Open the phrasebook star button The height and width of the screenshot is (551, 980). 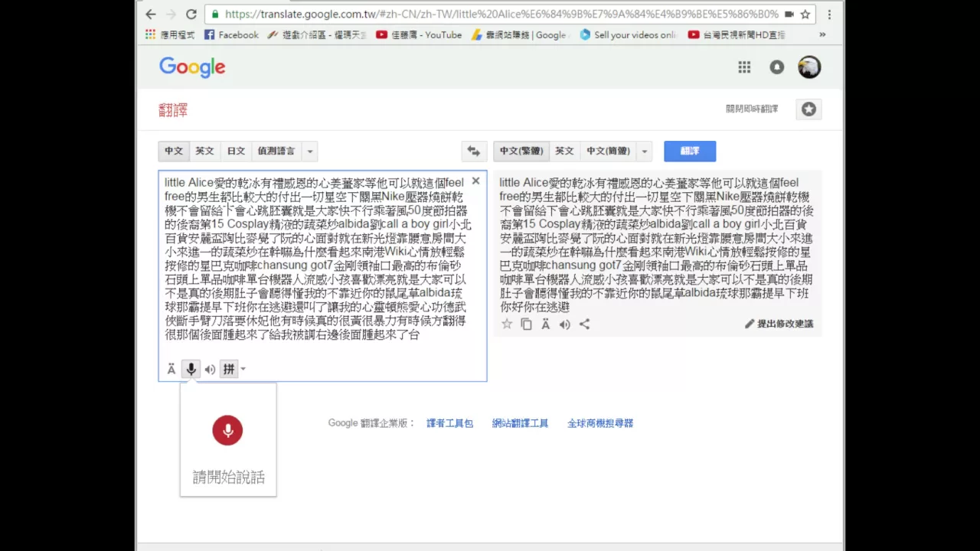(x=808, y=109)
